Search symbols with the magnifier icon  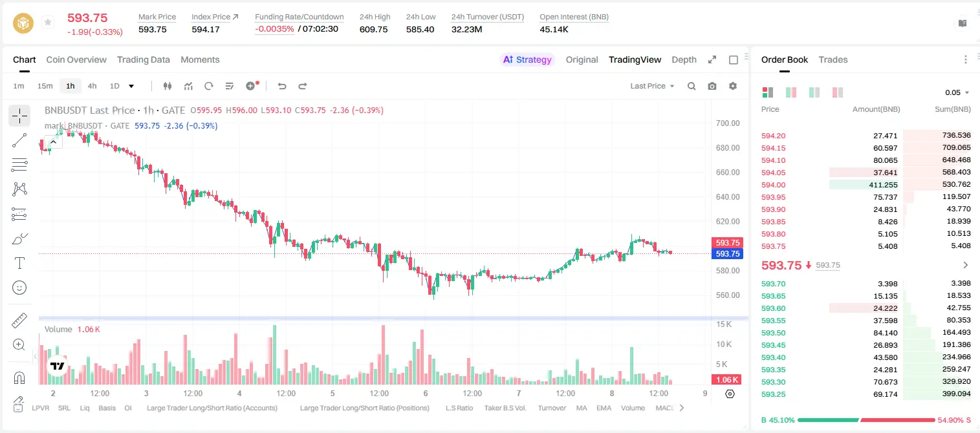tap(691, 86)
